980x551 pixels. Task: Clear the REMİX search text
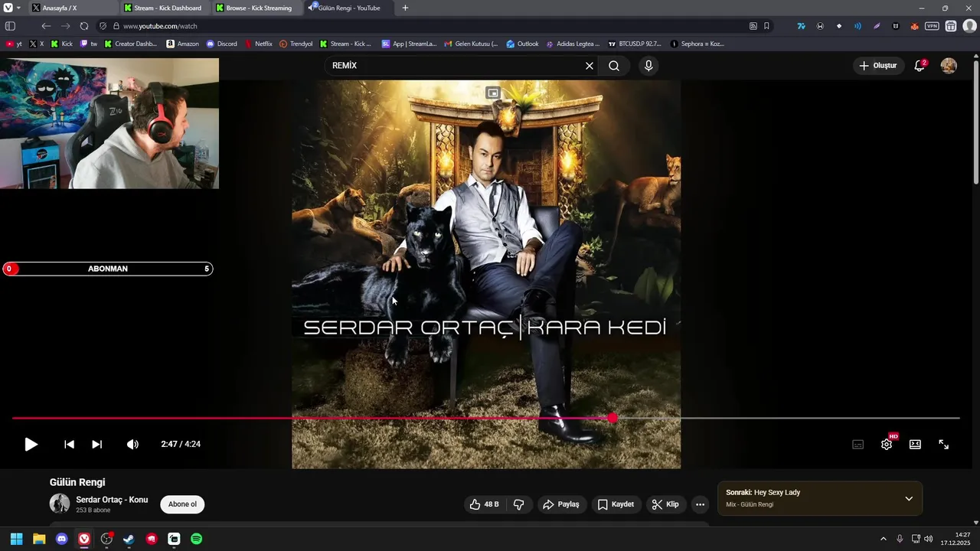click(590, 66)
